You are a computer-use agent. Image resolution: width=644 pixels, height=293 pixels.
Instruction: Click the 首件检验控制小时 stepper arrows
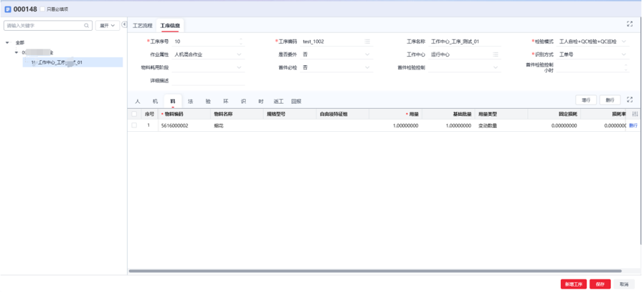coord(625,67)
